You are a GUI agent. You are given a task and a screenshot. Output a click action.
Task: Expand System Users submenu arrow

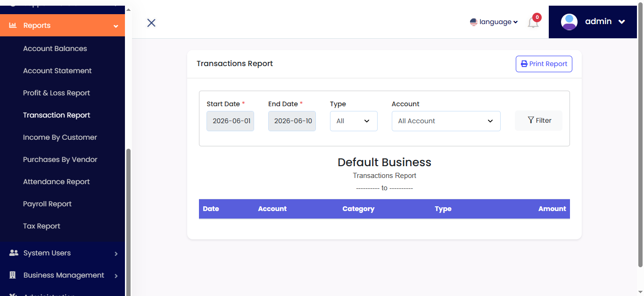[116, 254]
